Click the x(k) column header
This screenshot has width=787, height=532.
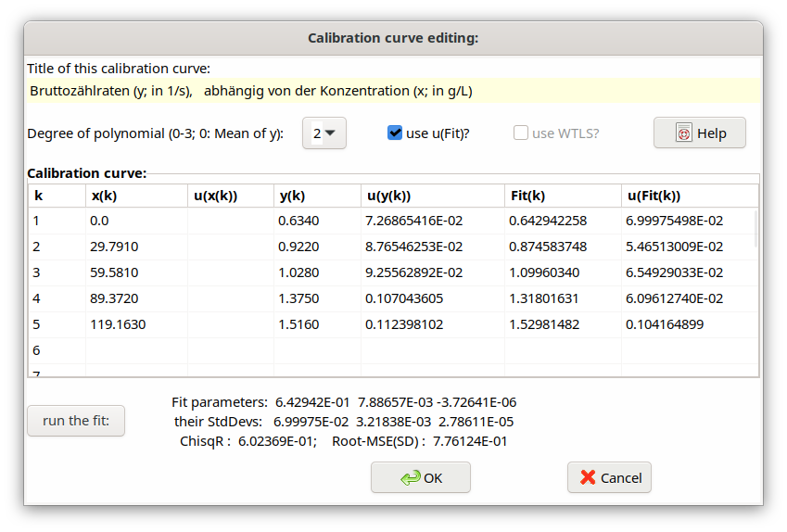click(x=136, y=196)
